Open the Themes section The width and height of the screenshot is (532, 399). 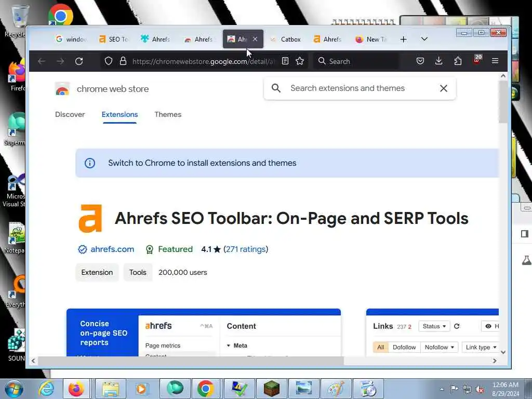click(x=168, y=114)
